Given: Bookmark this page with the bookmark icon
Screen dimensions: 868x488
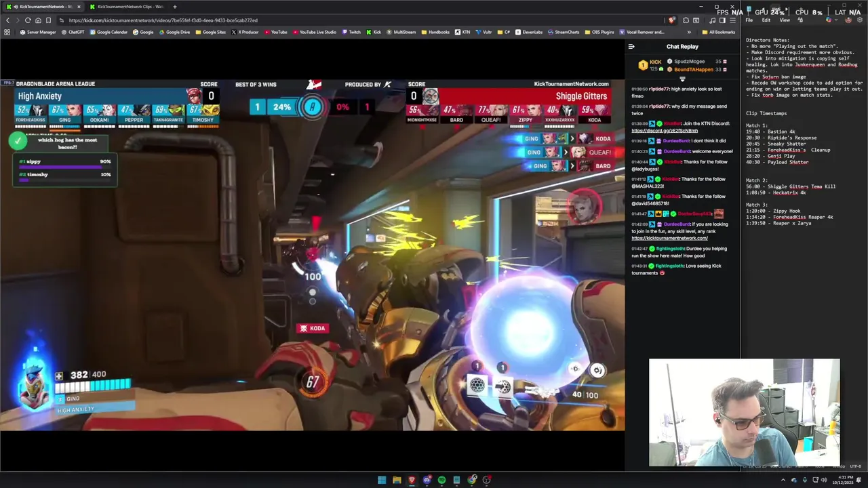Looking at the screenshot, I should [x=48, y=20].
